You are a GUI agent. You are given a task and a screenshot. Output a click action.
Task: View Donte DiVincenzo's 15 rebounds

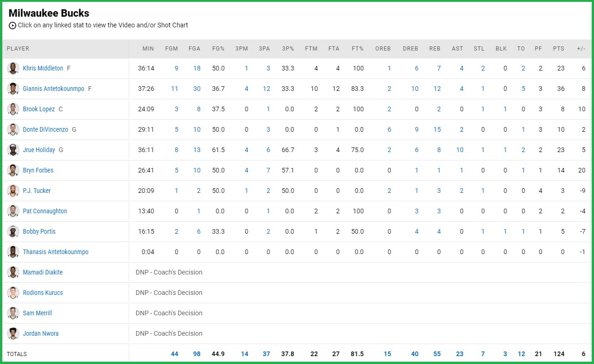437,129
